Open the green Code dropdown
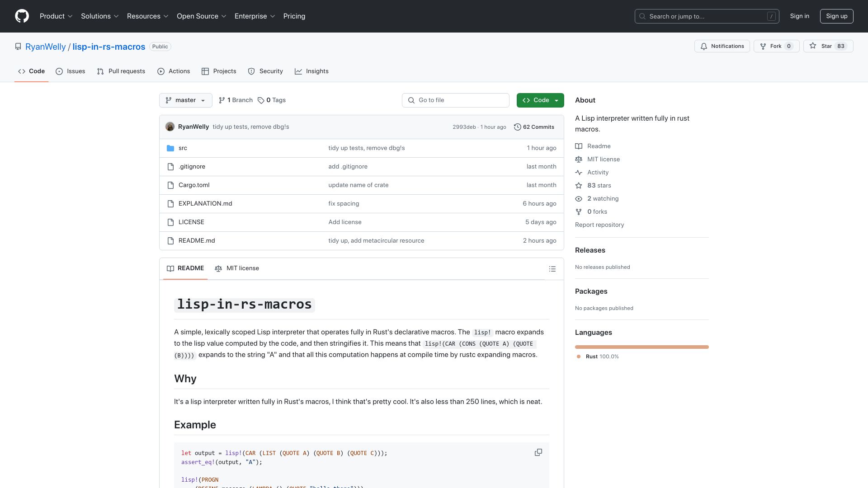 pyautogui.click(x=540, y=100)
